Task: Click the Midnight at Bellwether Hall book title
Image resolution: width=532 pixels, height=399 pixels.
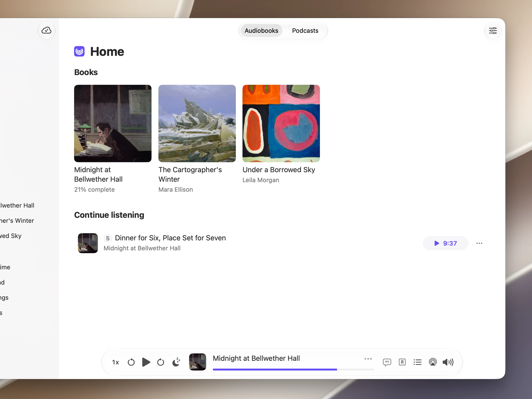Action: [98, 174]
